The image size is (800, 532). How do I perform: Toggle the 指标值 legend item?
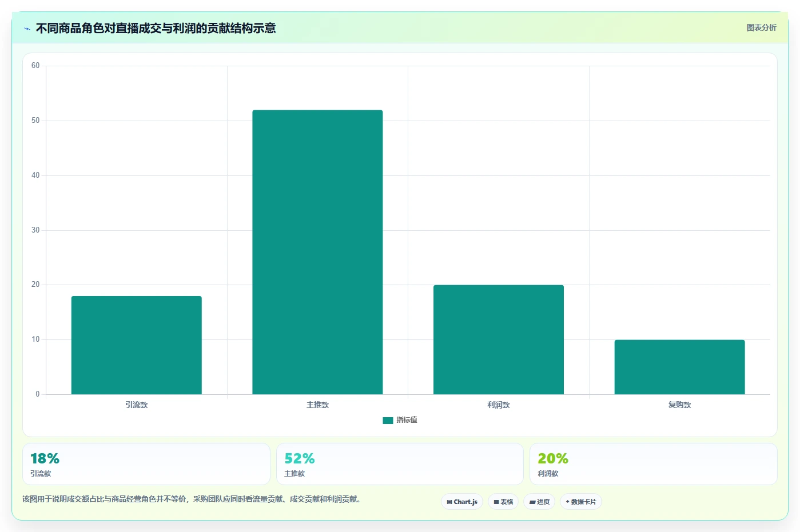[x=400, y=420]
